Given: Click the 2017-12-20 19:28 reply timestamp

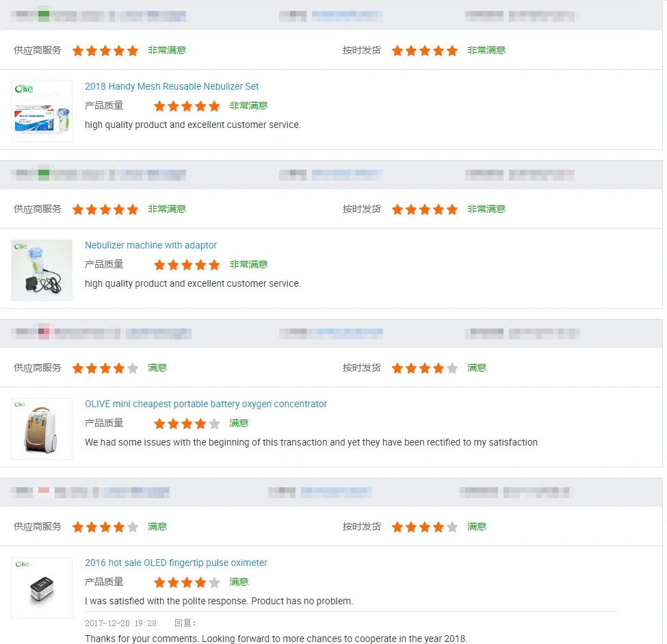Looking at the screenshot, I should coord(120,623).
